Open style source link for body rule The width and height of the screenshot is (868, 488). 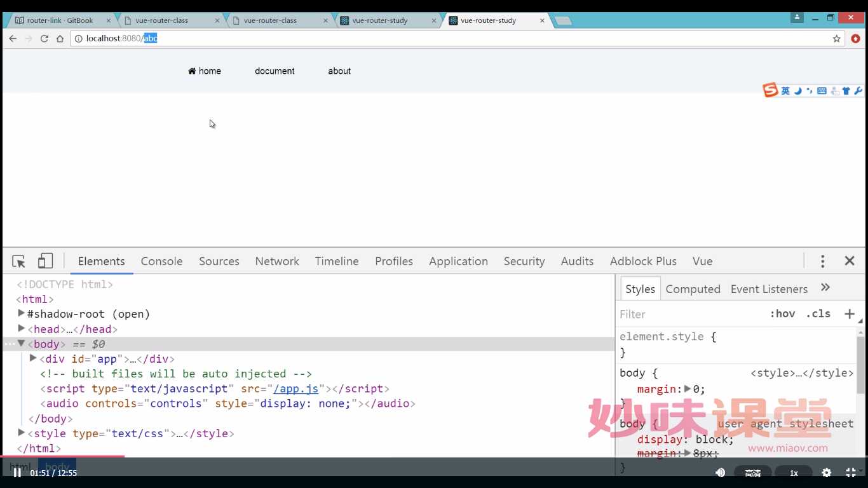[x=802, y=373]
